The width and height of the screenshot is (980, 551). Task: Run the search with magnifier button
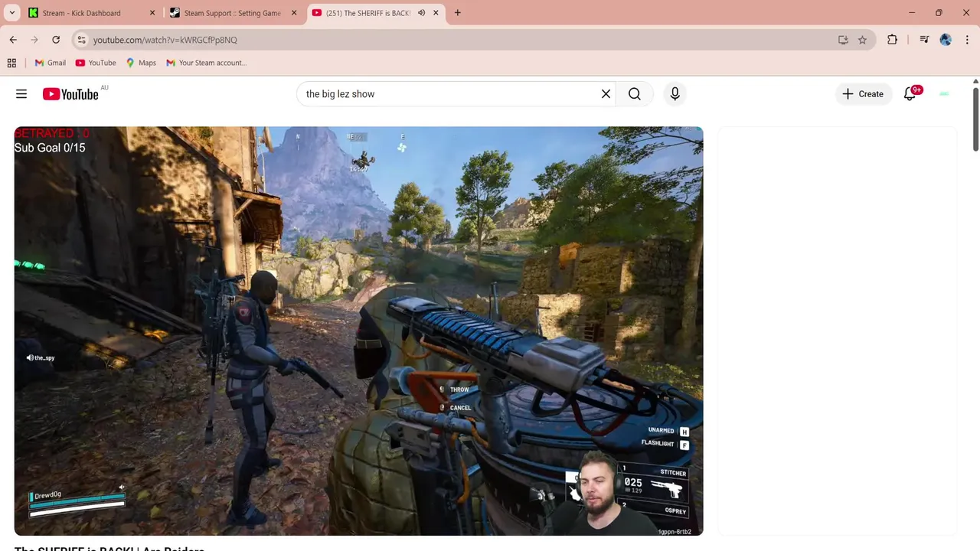[635, 94]
